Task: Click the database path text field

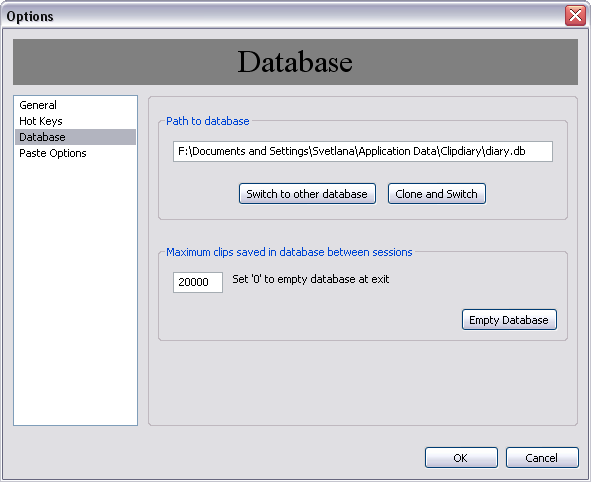Action: [363, 151]
